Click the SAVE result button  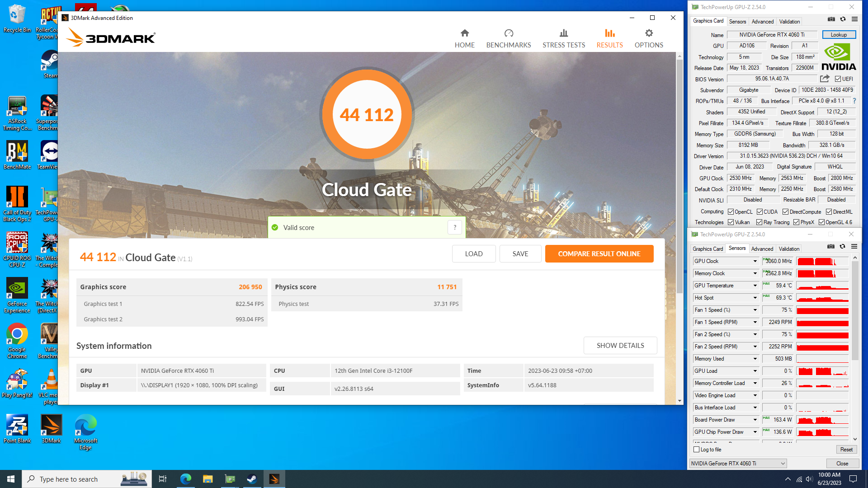520,254
